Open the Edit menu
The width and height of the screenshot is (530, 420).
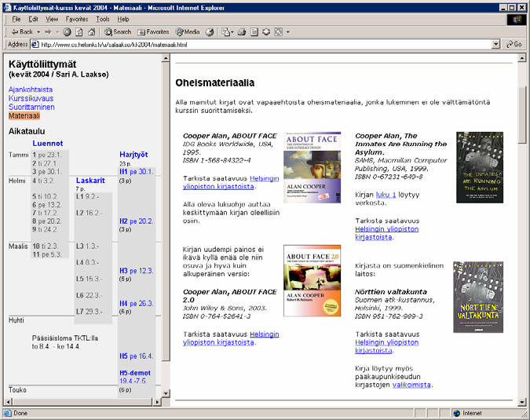[33, 20]
